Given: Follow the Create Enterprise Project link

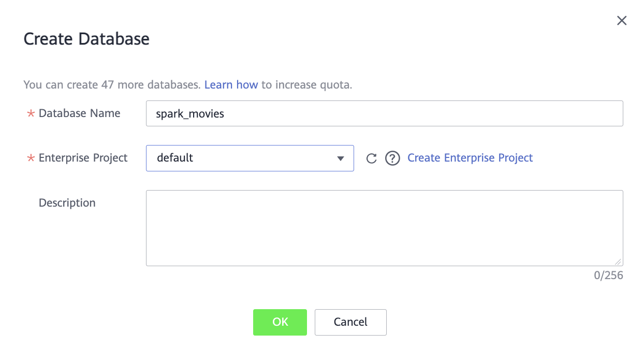Looking at the screenshot, I should point(470,158).
